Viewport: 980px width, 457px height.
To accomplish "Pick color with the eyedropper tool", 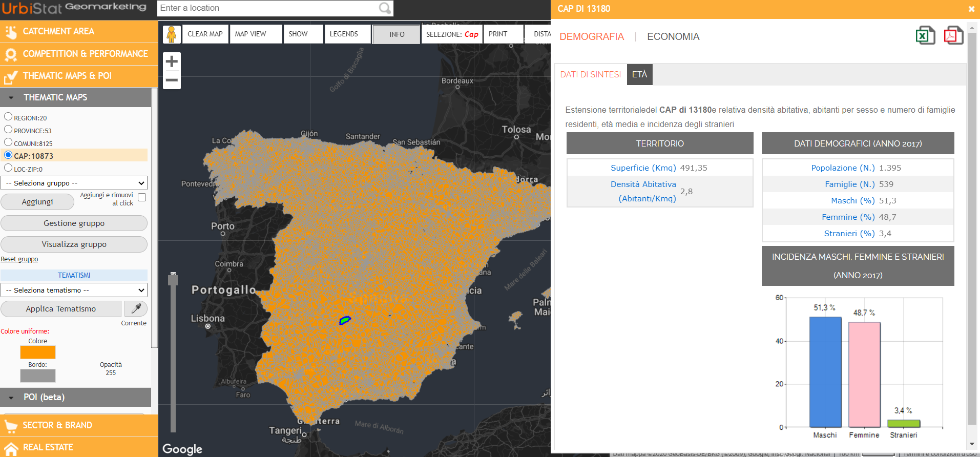I will (x=136, y=308).
